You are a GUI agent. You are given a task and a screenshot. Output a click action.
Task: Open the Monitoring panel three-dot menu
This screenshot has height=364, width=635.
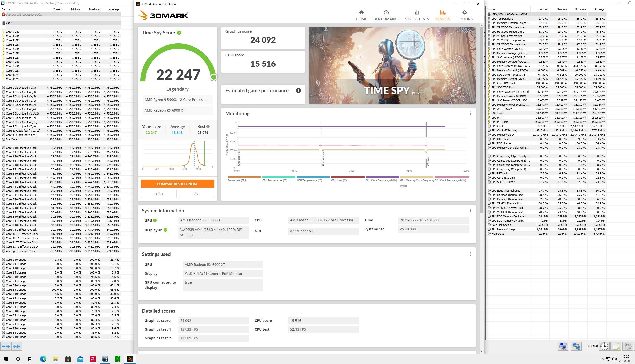point(471,113)
